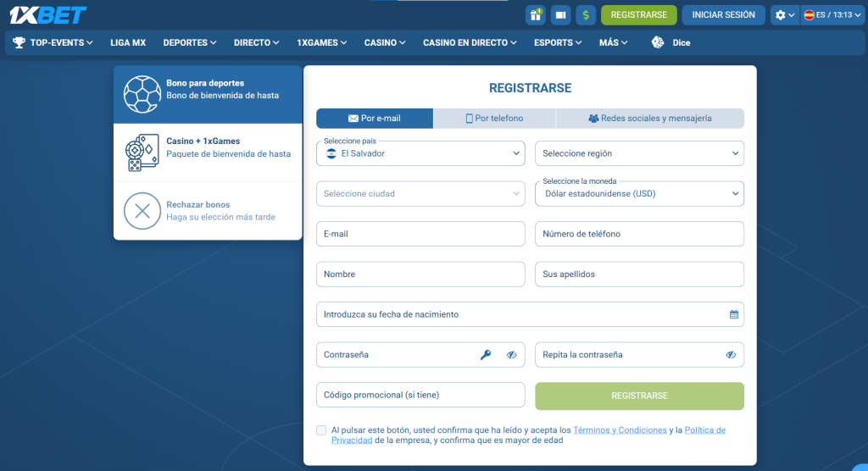
Task: Open the Seleccione ciudad dropdown
Action: [420, 194]
